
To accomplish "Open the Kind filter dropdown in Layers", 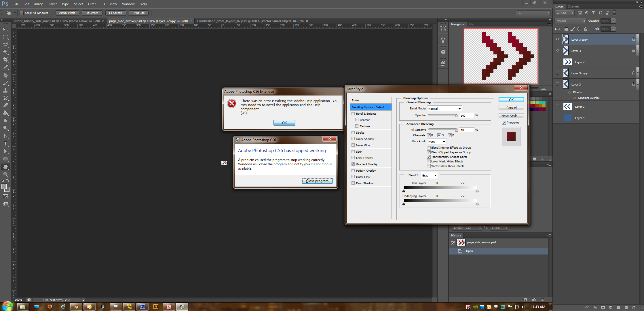I will pos(565,13).
